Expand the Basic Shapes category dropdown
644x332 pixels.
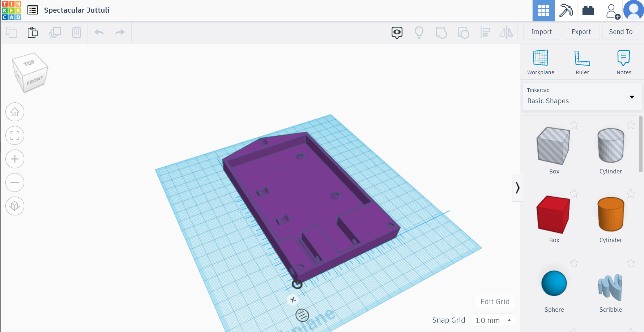[x=582, y=96]
